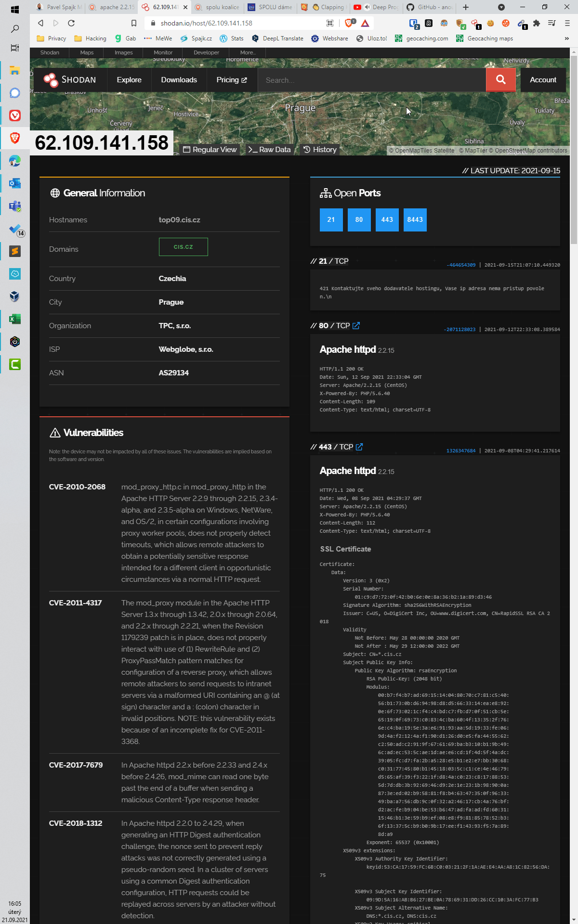Open the browser extensions puzzle icon
Screen dimensions: 578x924
pyautogui.click(x=537, y=23)
